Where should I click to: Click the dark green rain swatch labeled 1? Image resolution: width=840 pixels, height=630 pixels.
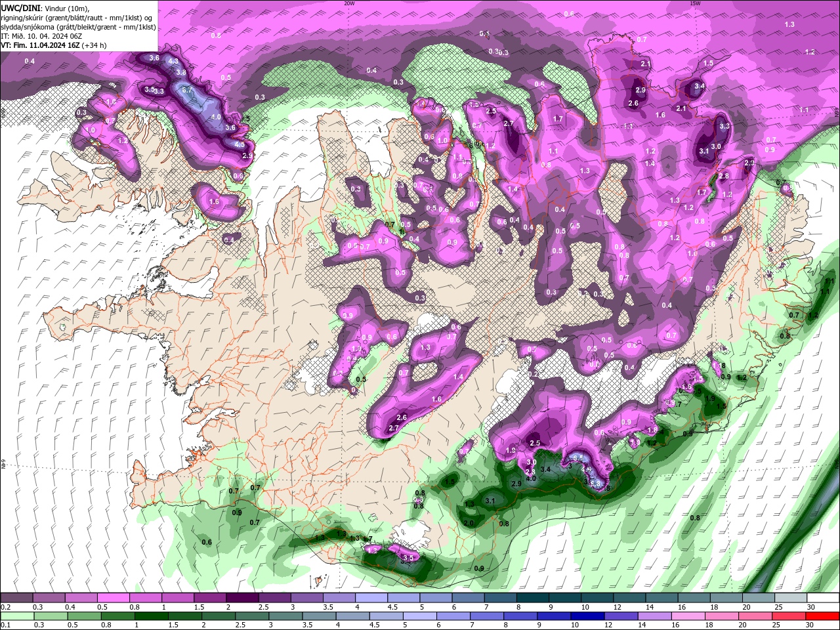point(151,616)
